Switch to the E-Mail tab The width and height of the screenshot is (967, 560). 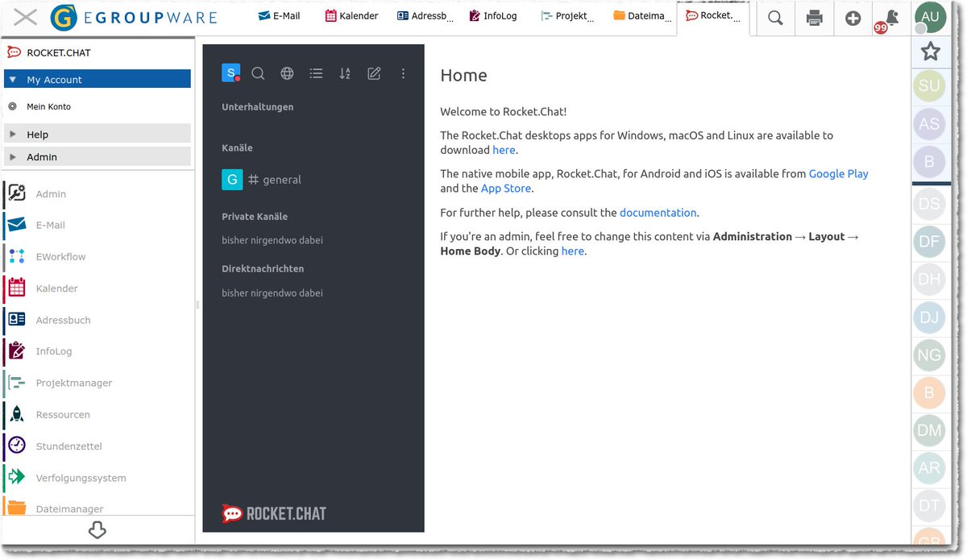[x=279, y=15]
